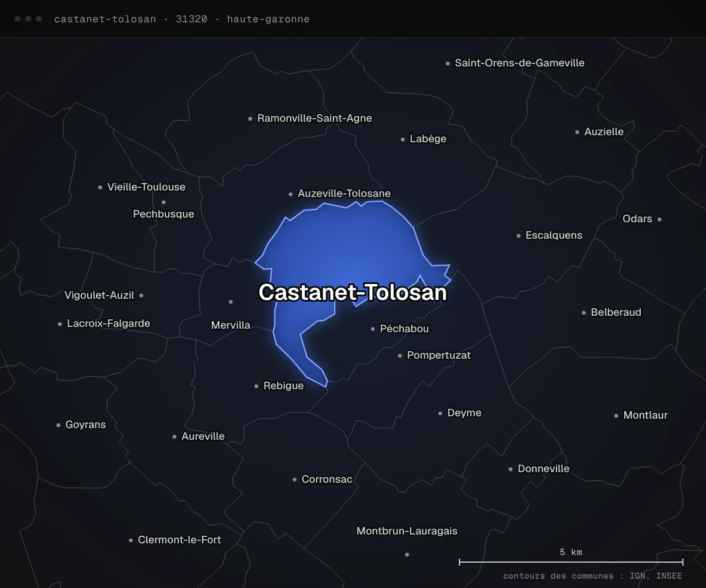Image resolution: width=706 pixels, height=588 pixels.
Task: Click the Mervilla label
Action: click(x=231, y=325)
